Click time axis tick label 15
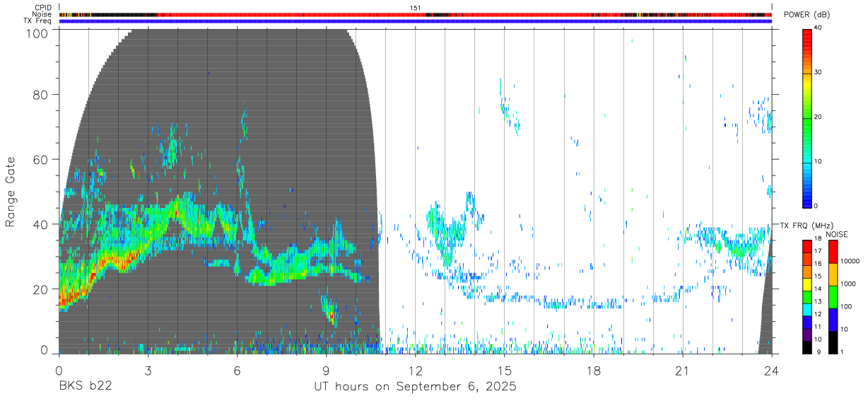868x401 pixels. 505,371
